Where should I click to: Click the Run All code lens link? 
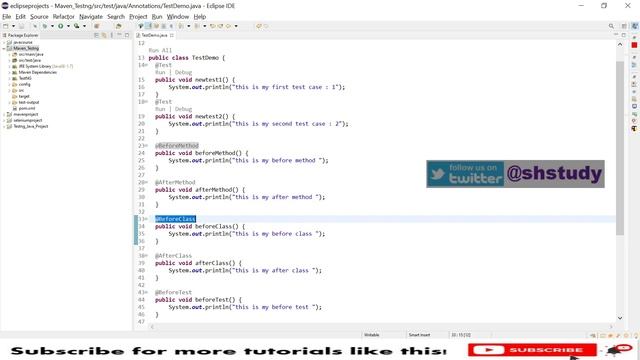click(x=160, y=50)
